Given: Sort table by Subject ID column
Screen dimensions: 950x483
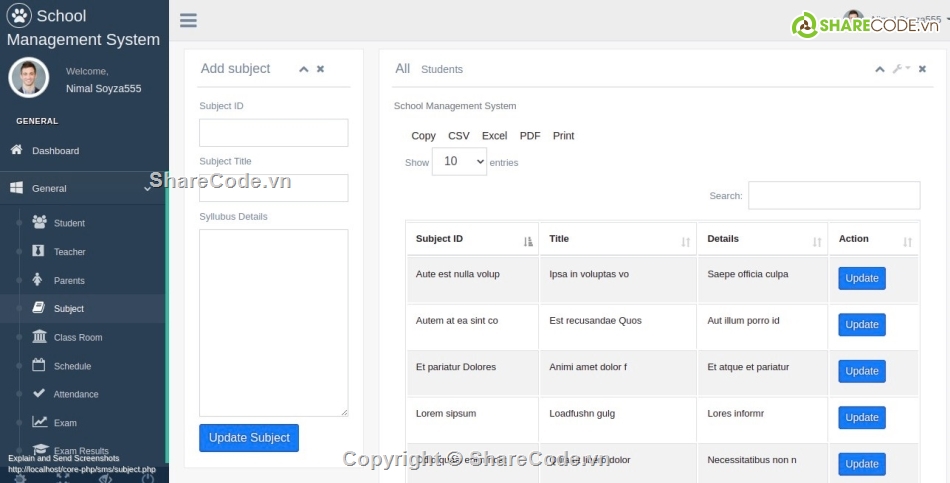Looking at the screenshot, I should click(471, 240).
